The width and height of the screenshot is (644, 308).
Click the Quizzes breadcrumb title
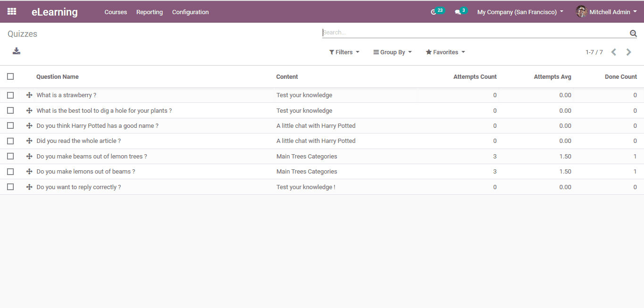[22, 34]
